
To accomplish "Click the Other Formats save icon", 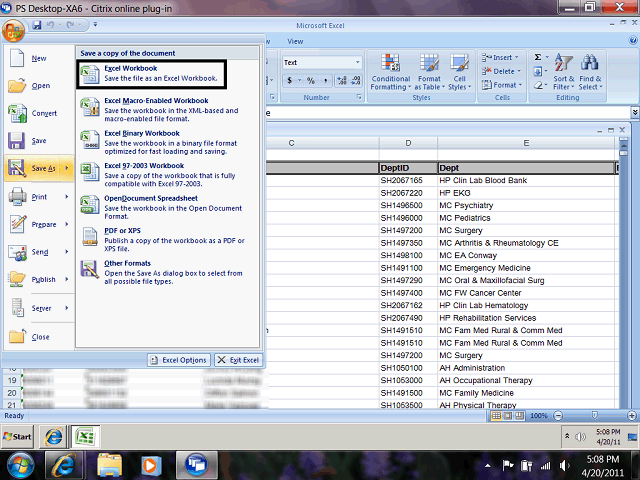I will click(89, 269).
